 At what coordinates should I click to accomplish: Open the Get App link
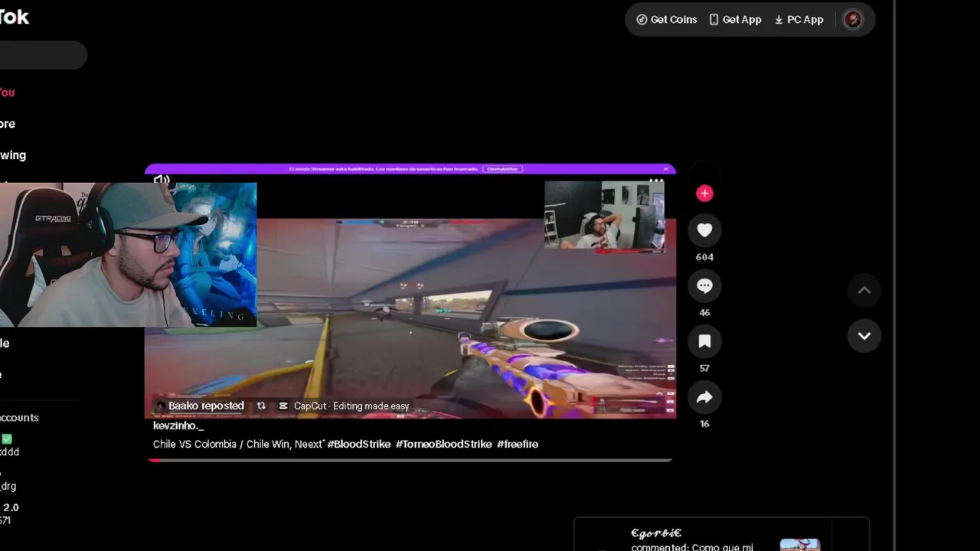[x=734, y=20]
